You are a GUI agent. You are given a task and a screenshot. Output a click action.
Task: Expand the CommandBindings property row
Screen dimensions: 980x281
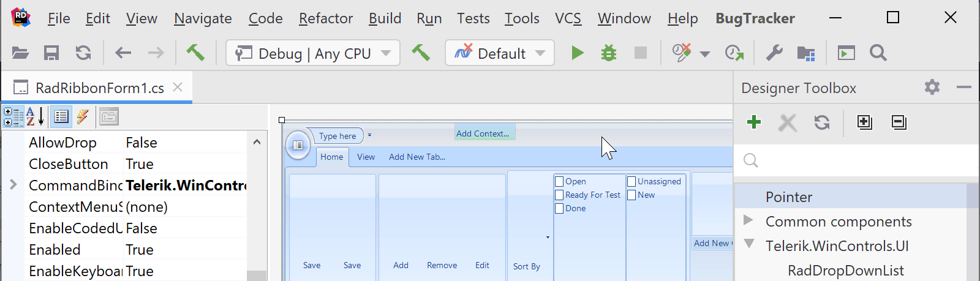pyautogui.click(x=13, y=185)
